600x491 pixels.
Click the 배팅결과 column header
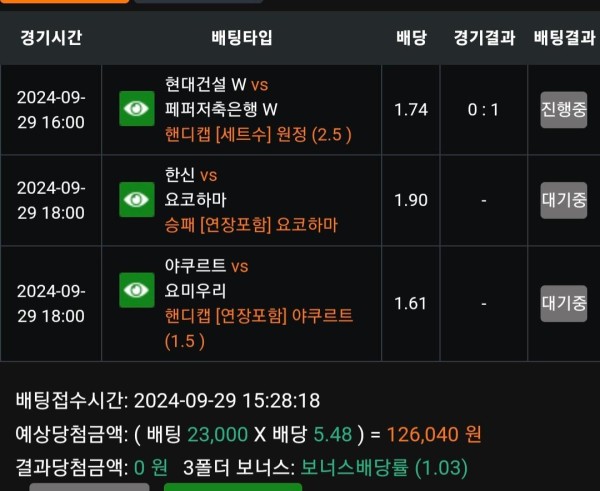point(564,38)
